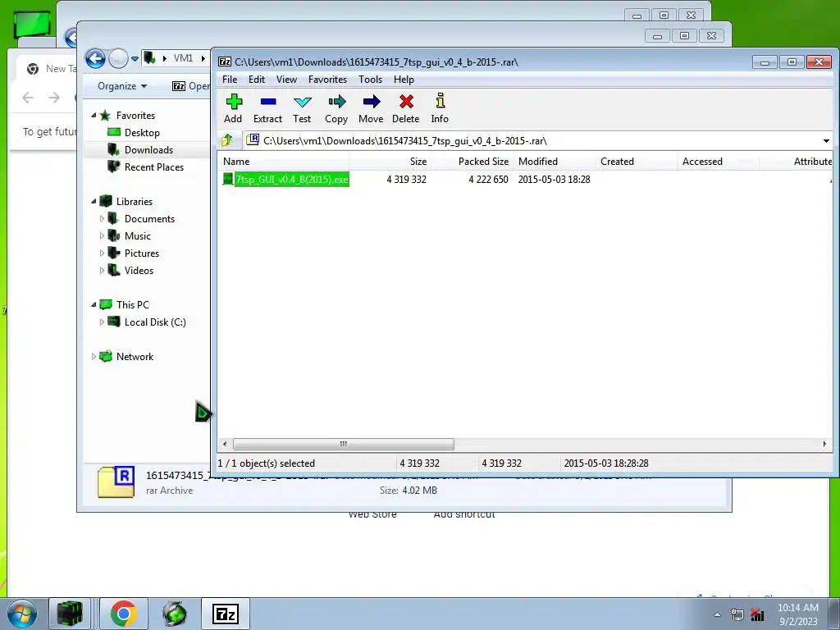Click the forward button in Explorer window
The width and height of the screenshot is (840, 630).
click(x=118, y=58)
